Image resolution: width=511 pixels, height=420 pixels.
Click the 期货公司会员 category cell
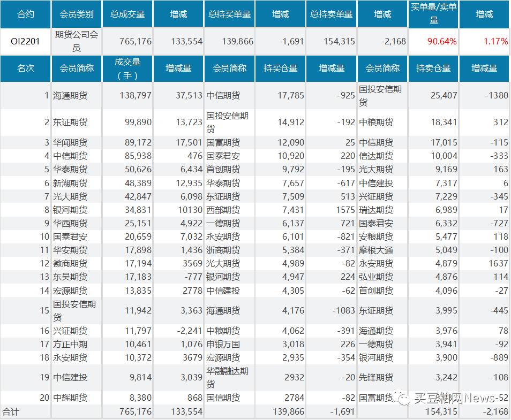tap(77, 41)
